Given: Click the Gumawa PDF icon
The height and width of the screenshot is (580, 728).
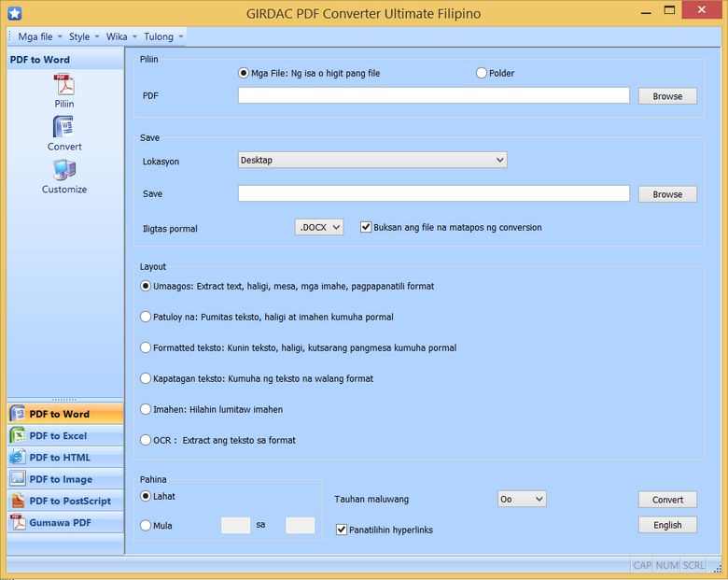Looking at the screenshot, I should (17, 522).
